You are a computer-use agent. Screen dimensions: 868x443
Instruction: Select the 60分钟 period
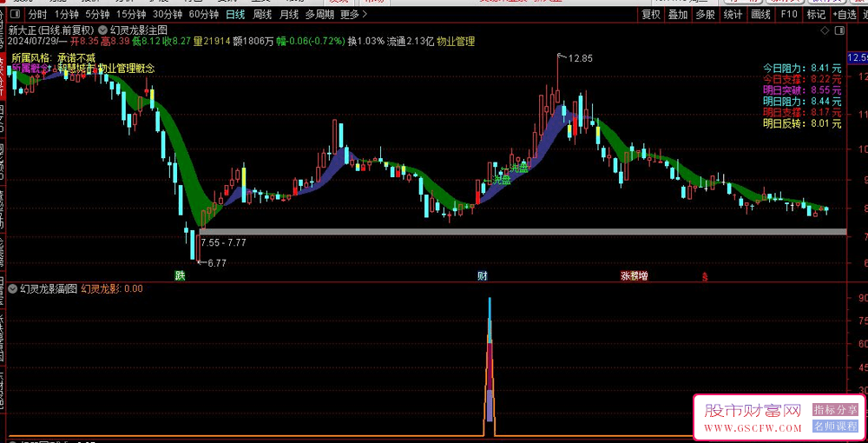(204, 15)
